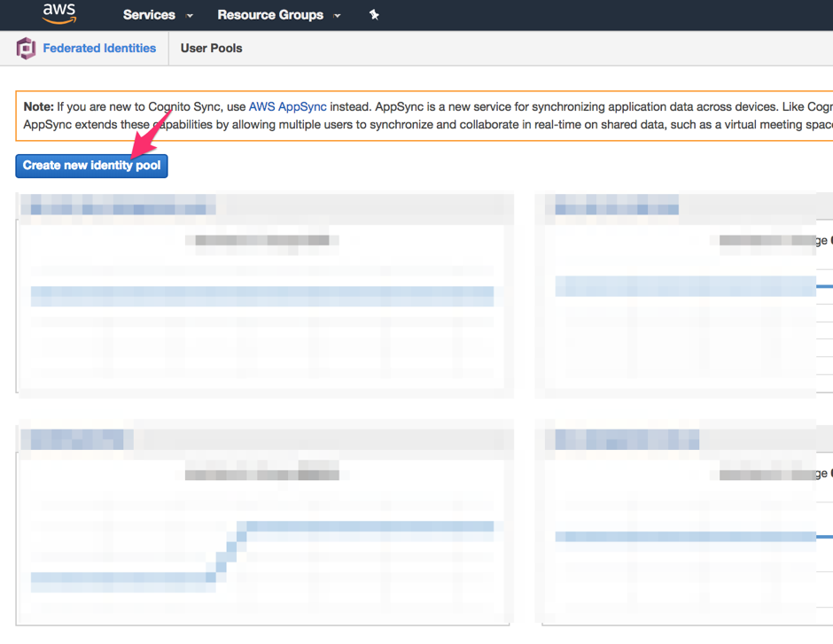Image resolution: width=833 pixels, height=644 pixels.
Task: Open the bottom-right identity pool's blurred title
Action: pyautogui.click(x=627, y=439)
